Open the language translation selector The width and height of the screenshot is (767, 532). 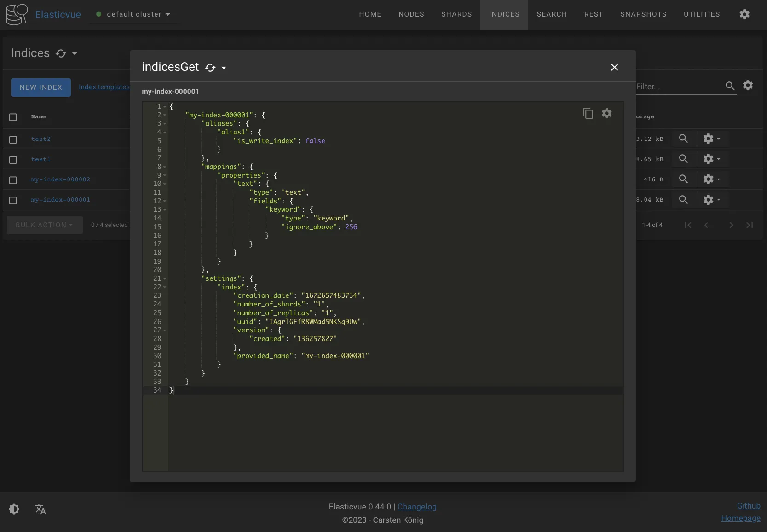coord(40,509)
